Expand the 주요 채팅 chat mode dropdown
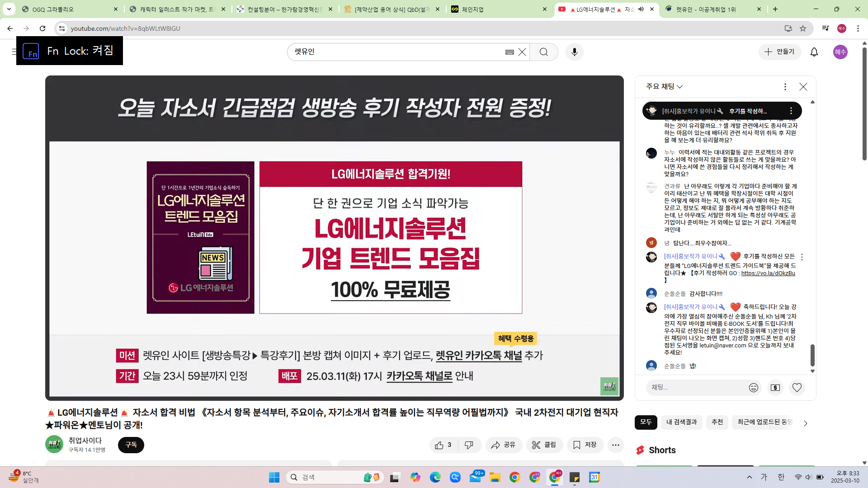Viewport: 868px width, 488px height. [664, 86]
